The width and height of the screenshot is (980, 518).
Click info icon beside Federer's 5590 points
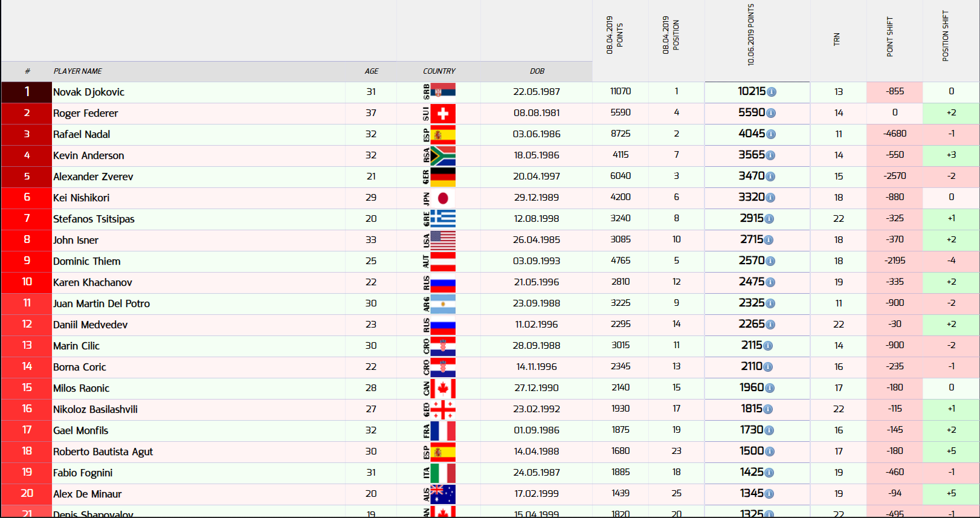pos(771,113)
